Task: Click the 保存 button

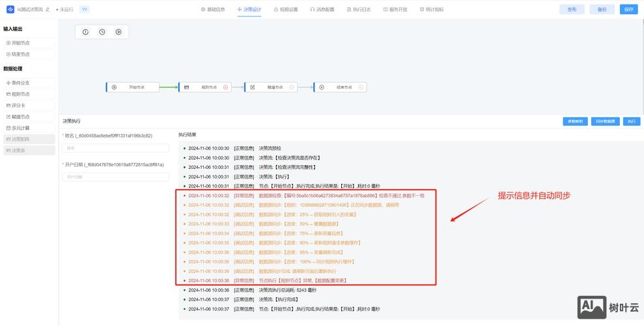Action: click(629, 10)
